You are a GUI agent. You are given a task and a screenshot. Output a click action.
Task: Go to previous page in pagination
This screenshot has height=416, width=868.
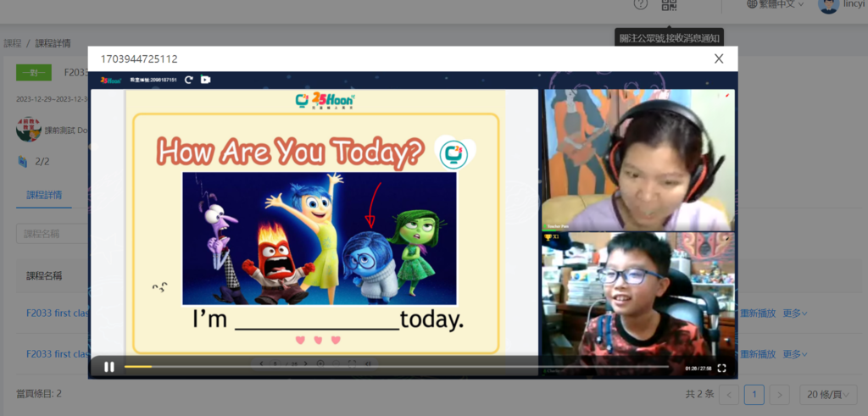(x=729, y=395)
